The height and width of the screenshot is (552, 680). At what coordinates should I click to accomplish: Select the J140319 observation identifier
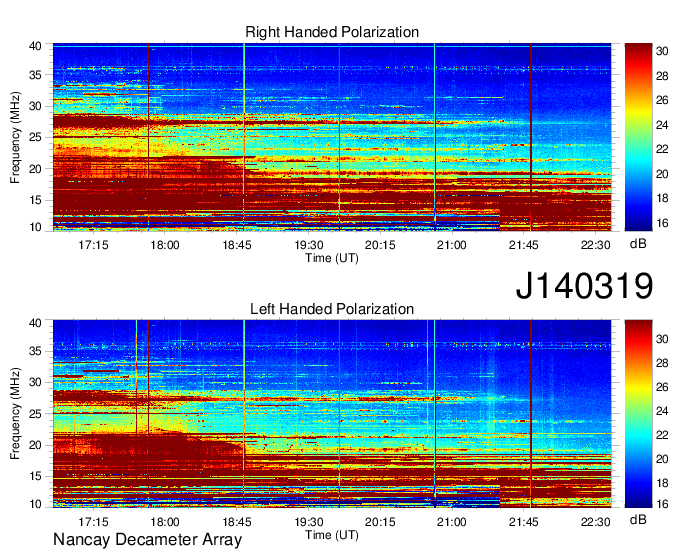pos(584,286)
